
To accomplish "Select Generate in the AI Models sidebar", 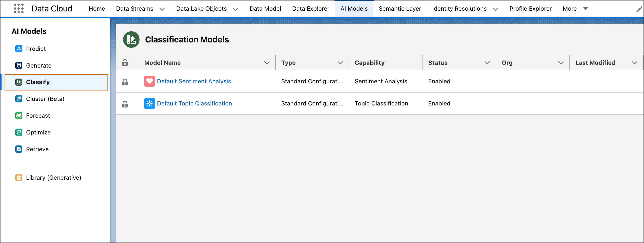I will (39, 66).
